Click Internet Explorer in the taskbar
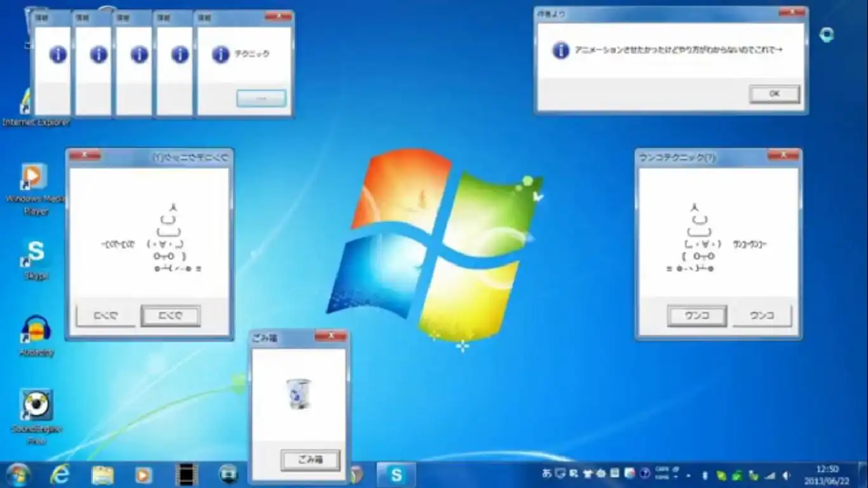This screenshot has height=488, width=868. tap(60, 474)
